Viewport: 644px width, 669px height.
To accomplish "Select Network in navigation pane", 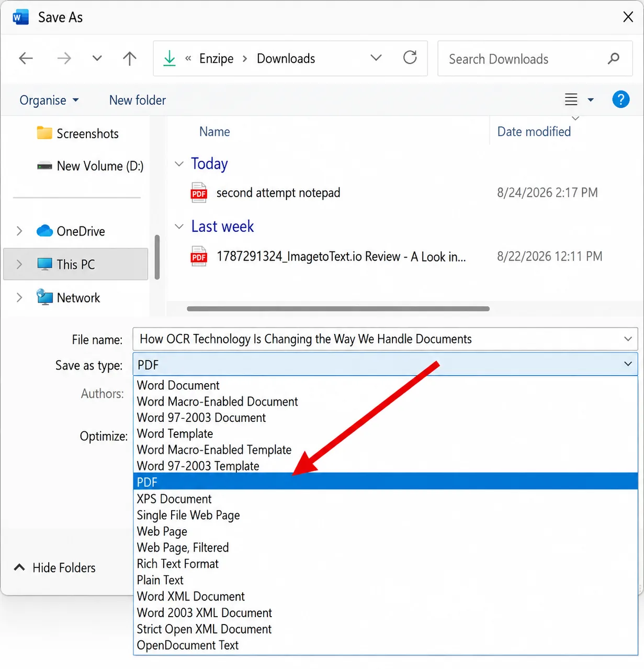I will click(x=68, y=297).
